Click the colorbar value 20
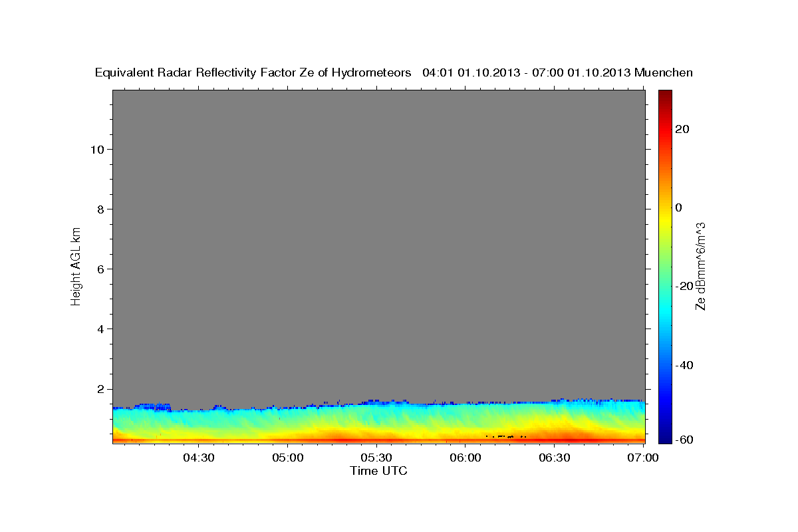The image size is (798, 532). [682, 129]
